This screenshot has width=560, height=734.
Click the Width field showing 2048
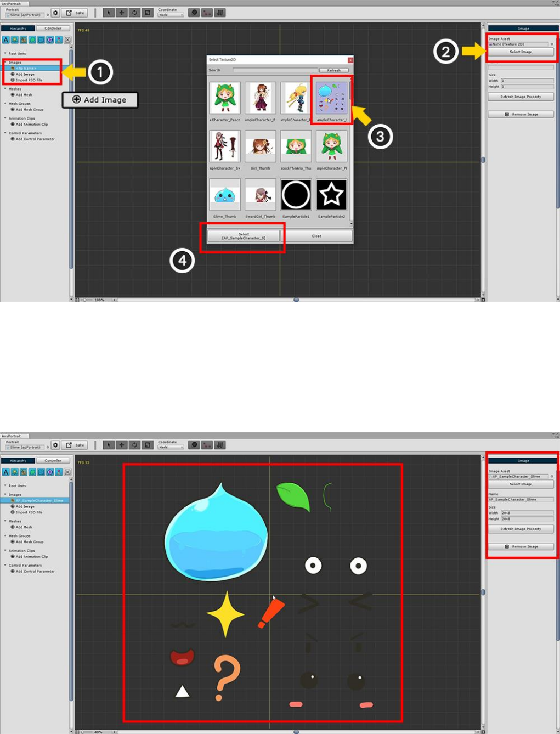[527, 513]
